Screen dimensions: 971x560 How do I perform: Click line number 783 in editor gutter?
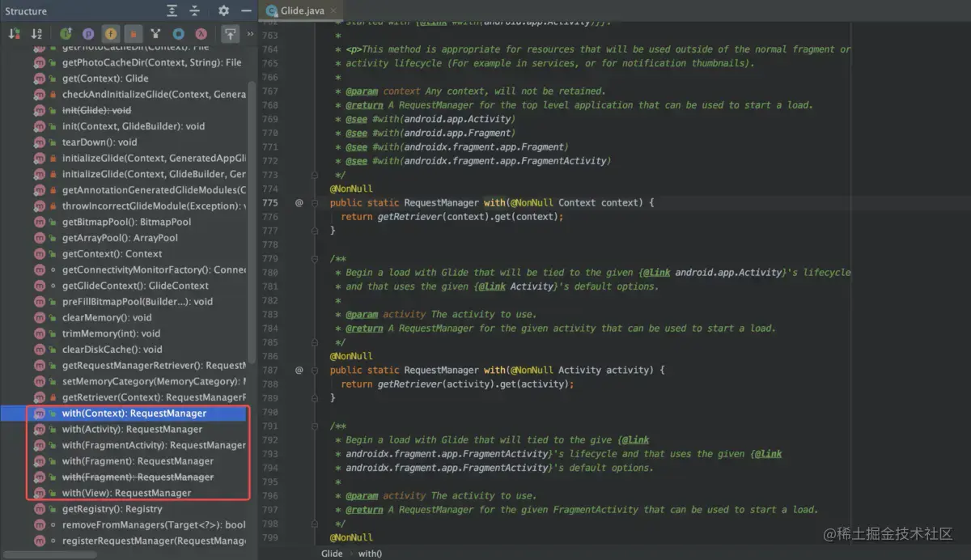tap(269, 314)
